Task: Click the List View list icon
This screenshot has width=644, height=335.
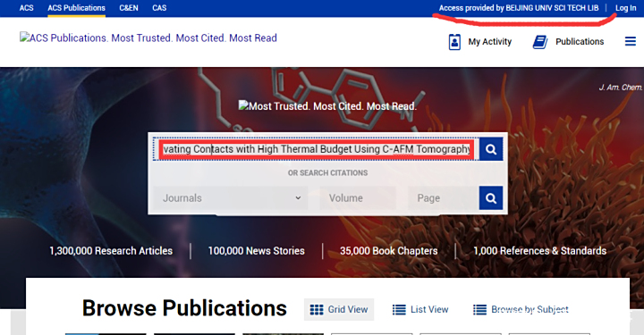Action: (399, 310)
